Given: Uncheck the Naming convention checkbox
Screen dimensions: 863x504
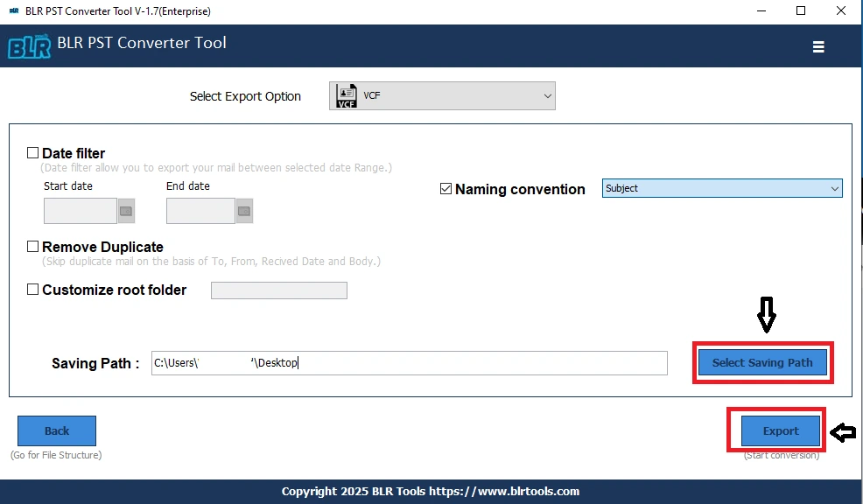Looking at the screenshot, I should coord(446,189).
